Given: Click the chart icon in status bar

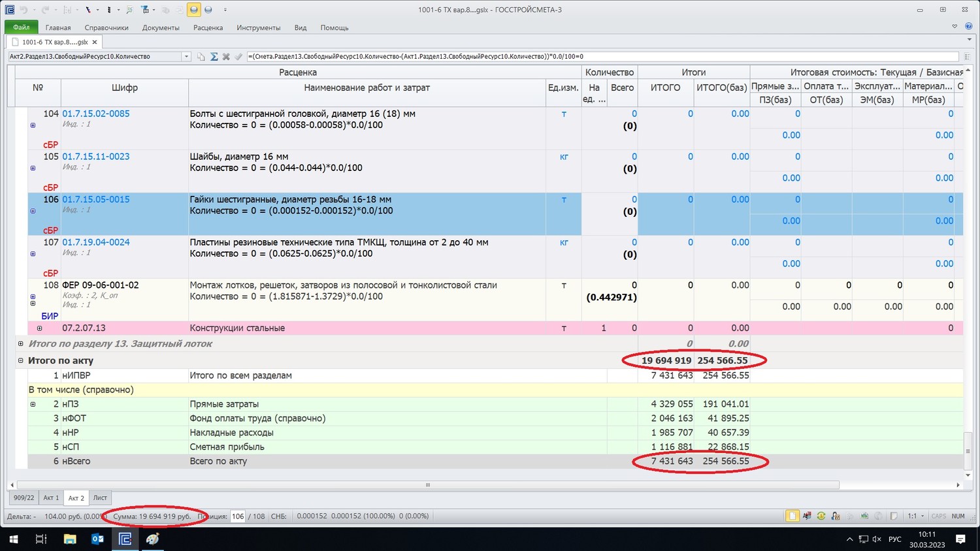Looking at the screenshot, I should (864, 516).
